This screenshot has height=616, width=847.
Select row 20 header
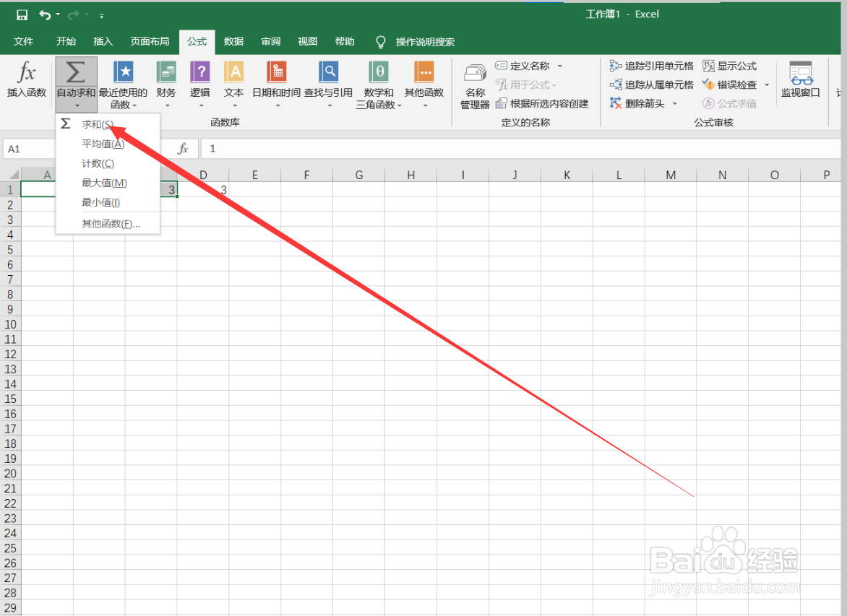click(10, 474)
